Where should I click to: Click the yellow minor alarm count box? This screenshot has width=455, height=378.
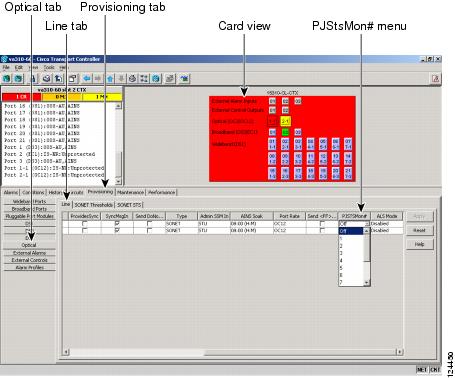point(102,97)
